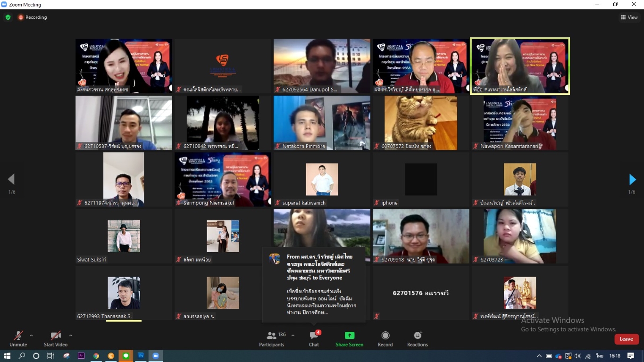Open the Participants list
This screenshot has height=362, width=644.
(x=272, y=338)
